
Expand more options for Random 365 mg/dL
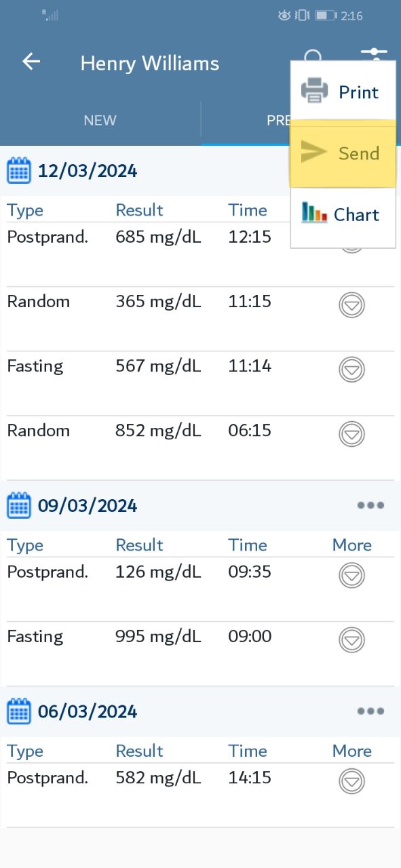click(351, 305)
